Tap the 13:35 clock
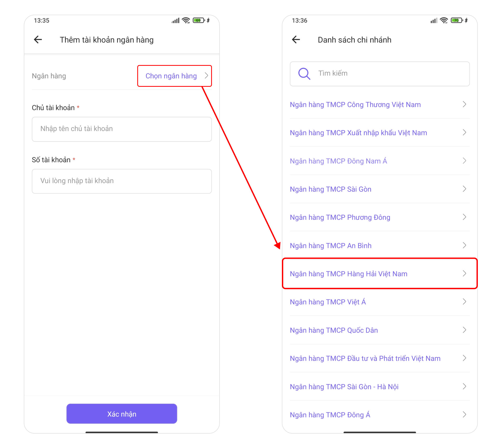This screenshot has height=448, width=503. tap(42, 20)
